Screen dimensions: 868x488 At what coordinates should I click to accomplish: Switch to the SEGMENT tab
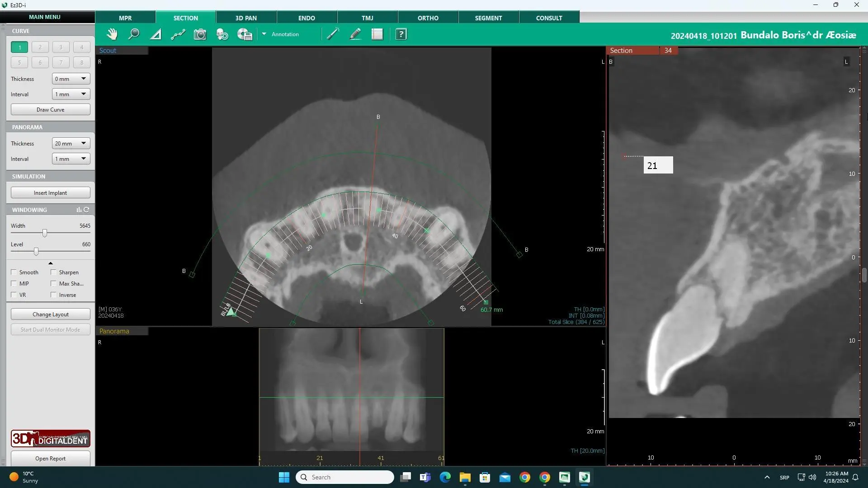click(x=489, y=18)
